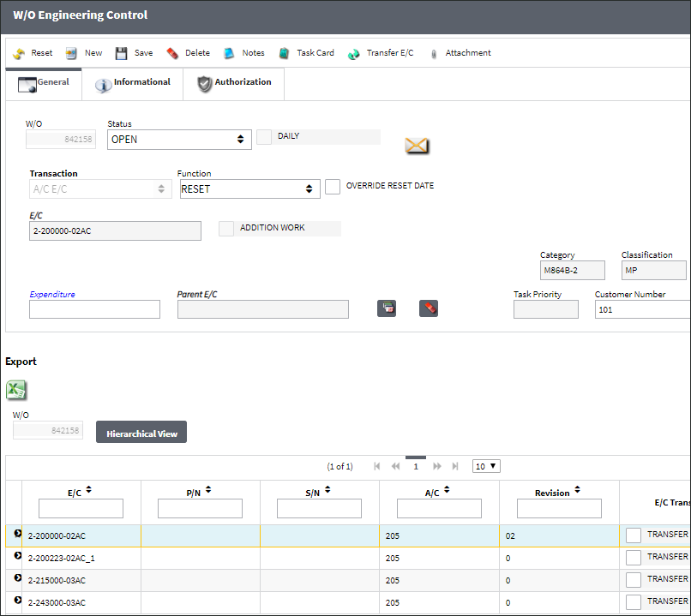Click the Expenditure input field

click(x=95, y=309)
